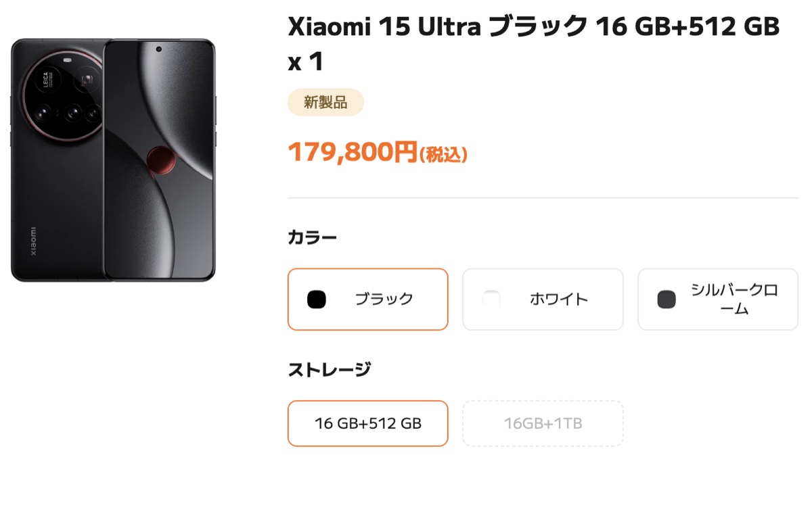Pick the シルバークローム color option
The width and height of the screenshot is (812, 528).
tap(718, 299)
